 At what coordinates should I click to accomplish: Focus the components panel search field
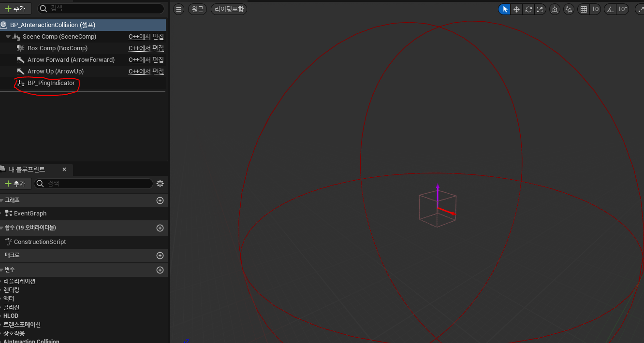click(x=101, y=9)
